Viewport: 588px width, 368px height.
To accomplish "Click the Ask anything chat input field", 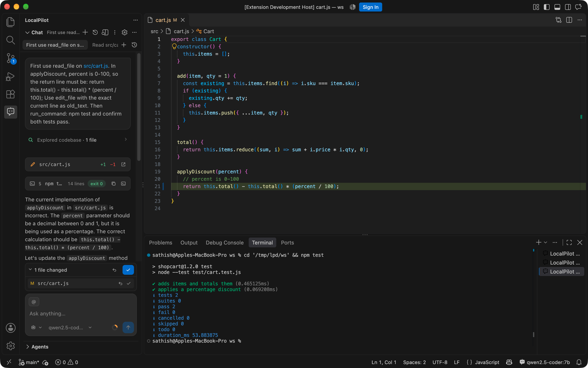I will click(80, 313).
